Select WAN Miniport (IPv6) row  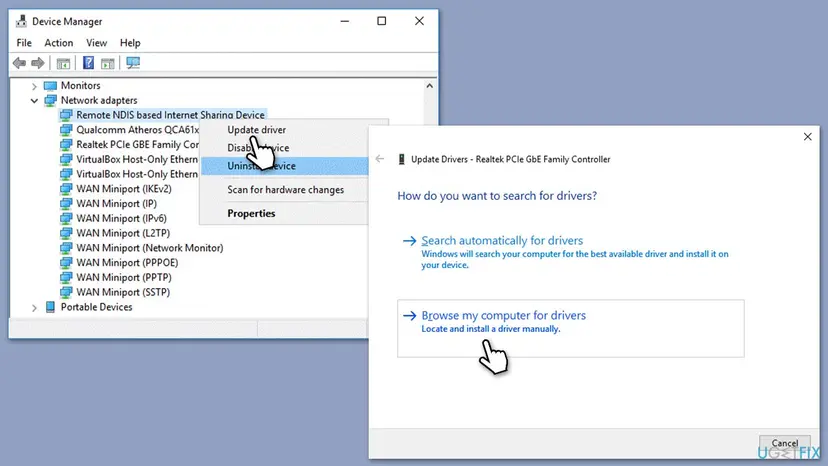(x=121, y=219)
